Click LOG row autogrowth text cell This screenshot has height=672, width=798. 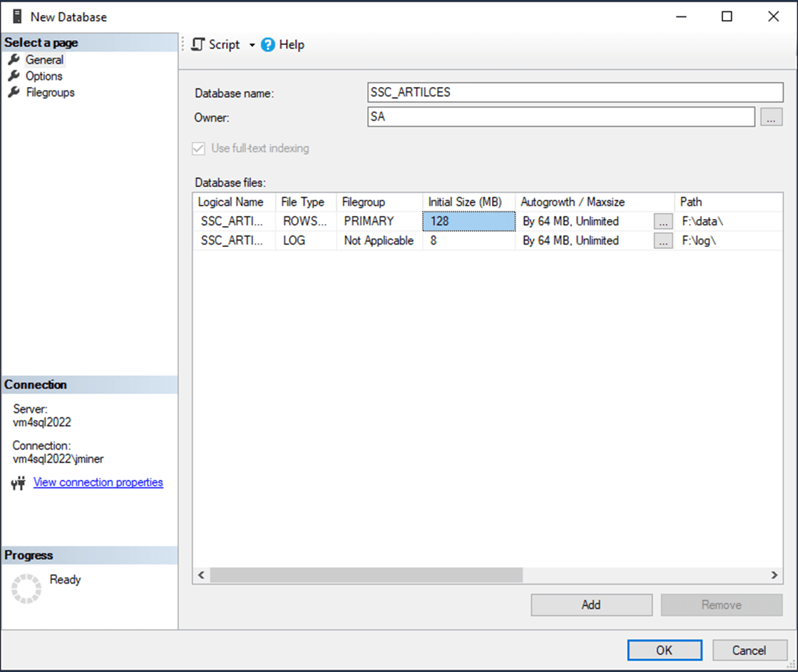[585, 241]
